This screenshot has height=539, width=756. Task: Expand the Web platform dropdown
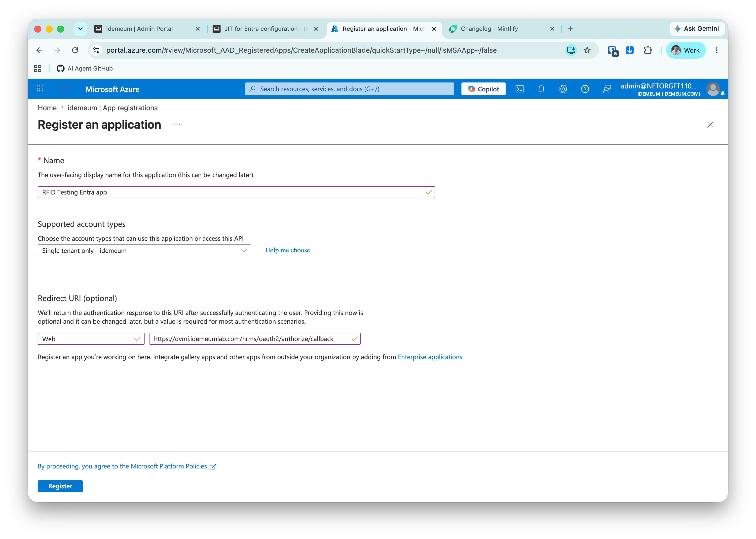point(91,339)
